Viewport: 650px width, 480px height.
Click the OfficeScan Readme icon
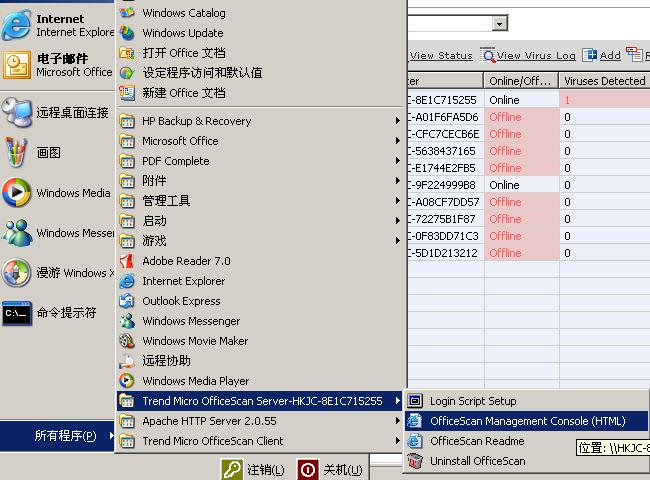tap(415, 441)
